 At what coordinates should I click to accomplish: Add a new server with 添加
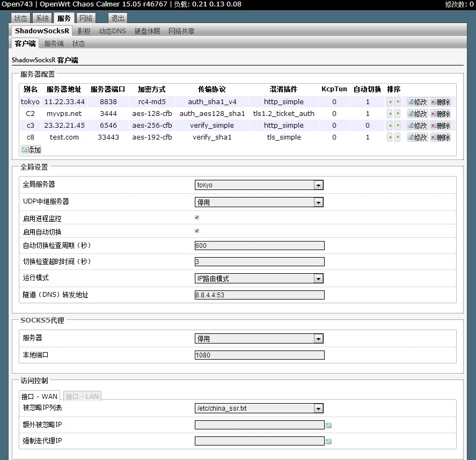pyautogui.click(x=31, y=150)
